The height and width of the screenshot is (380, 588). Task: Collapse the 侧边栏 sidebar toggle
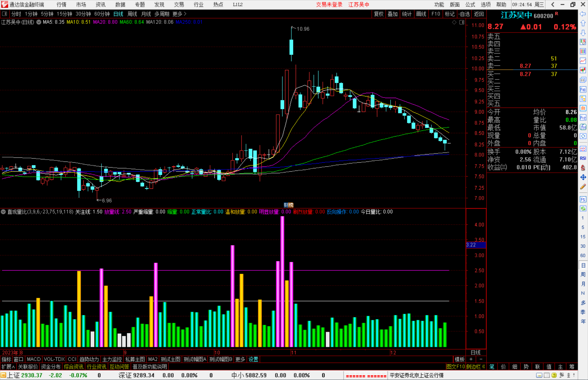476,367
